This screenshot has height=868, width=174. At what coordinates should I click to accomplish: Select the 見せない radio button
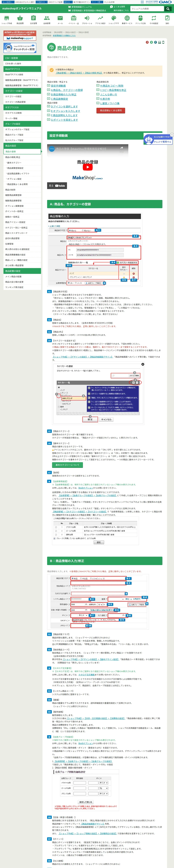pyautogui.click(x=83, y=230)
